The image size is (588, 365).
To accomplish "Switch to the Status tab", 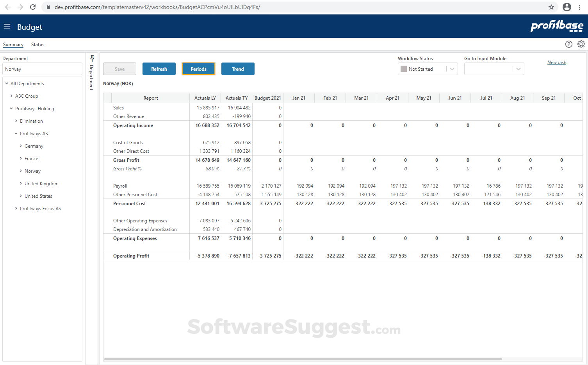I will coord(37,44).
